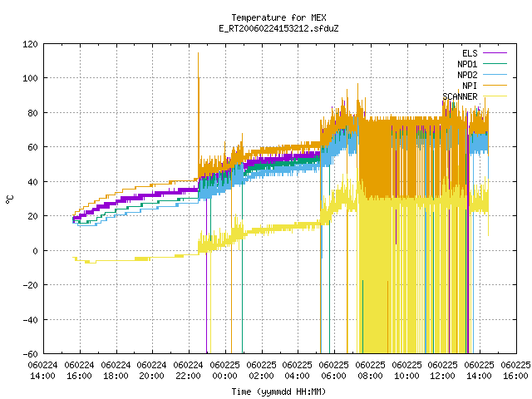Click the x-axis label '060224 18:00'

click(x=116, y=371)
